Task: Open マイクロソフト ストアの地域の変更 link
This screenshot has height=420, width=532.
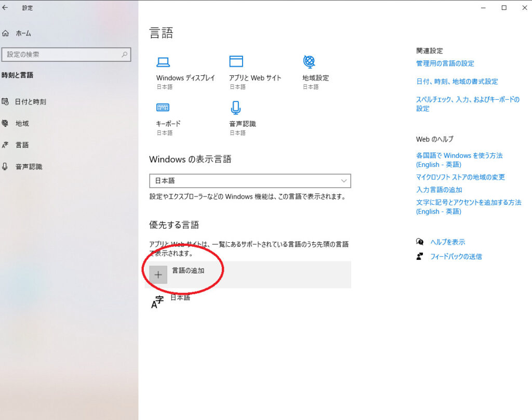Action: click(460, 177)
